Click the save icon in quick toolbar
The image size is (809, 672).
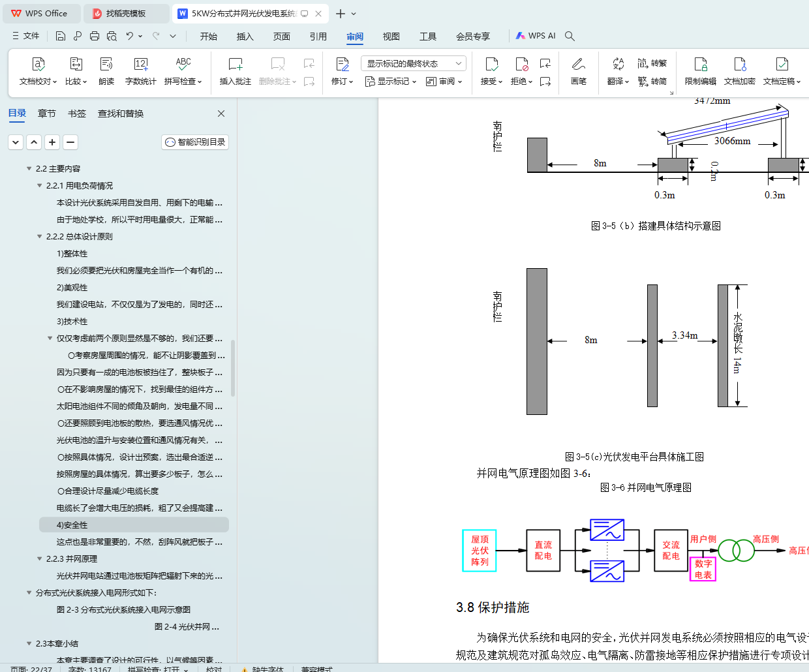pyautogui.click(x=61, y=36)
